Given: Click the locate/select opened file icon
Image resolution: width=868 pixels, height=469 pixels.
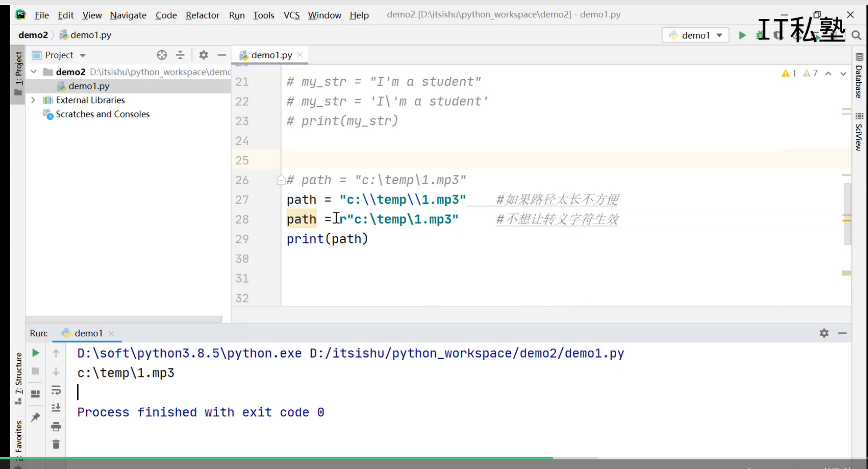Looking at the screenshot, I should (162, 55).
